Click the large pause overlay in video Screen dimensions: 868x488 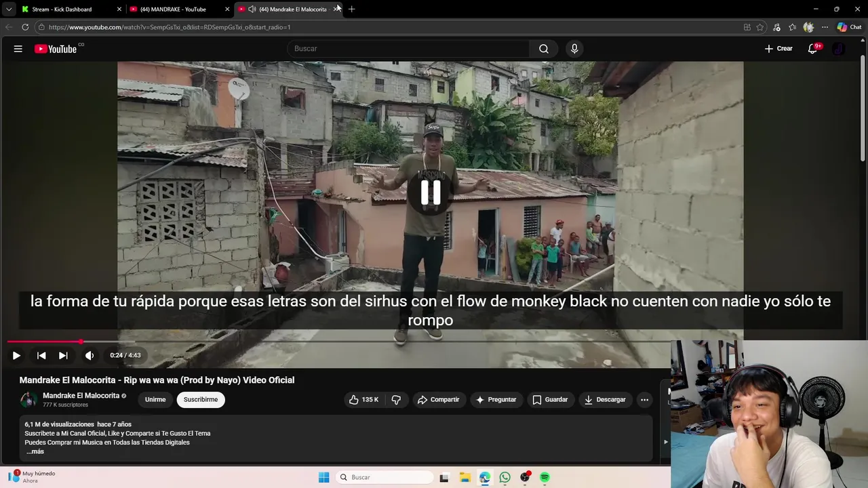tap(431, 192)
